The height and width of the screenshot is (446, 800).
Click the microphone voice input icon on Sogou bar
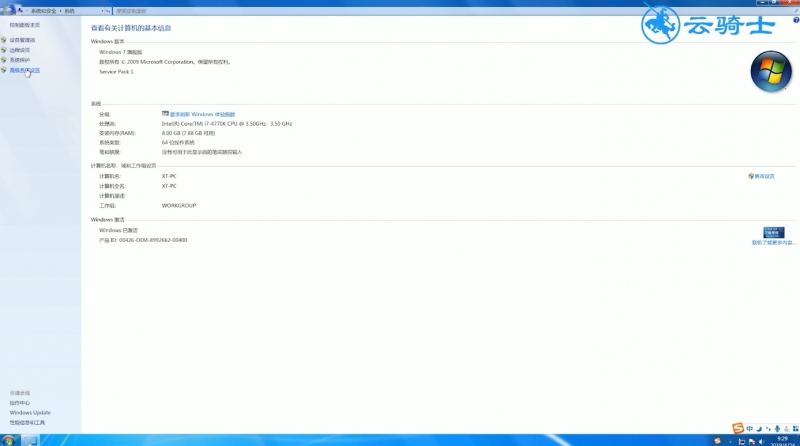tap(777, 429)
